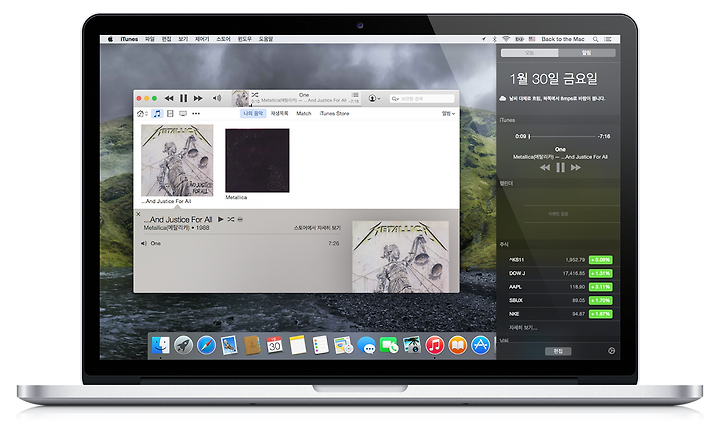
Task: Select the song One in the track list
Action: [156, 243]
